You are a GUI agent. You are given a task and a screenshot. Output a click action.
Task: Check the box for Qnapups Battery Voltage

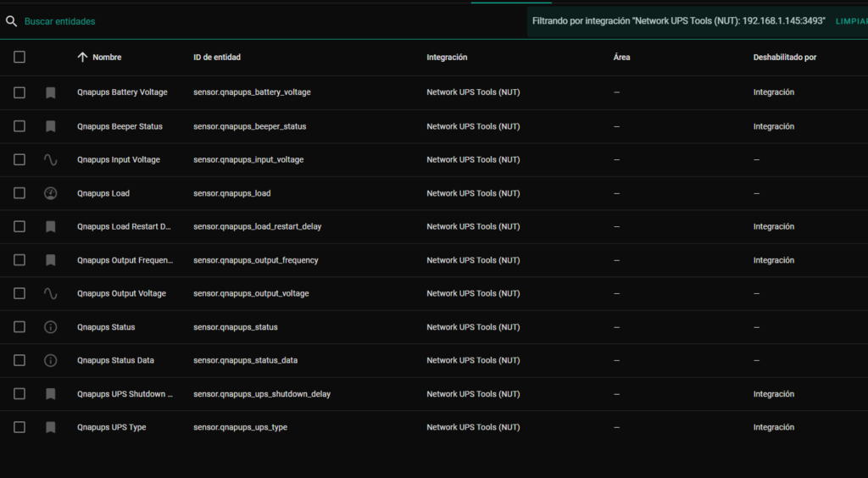pos(19,92)
